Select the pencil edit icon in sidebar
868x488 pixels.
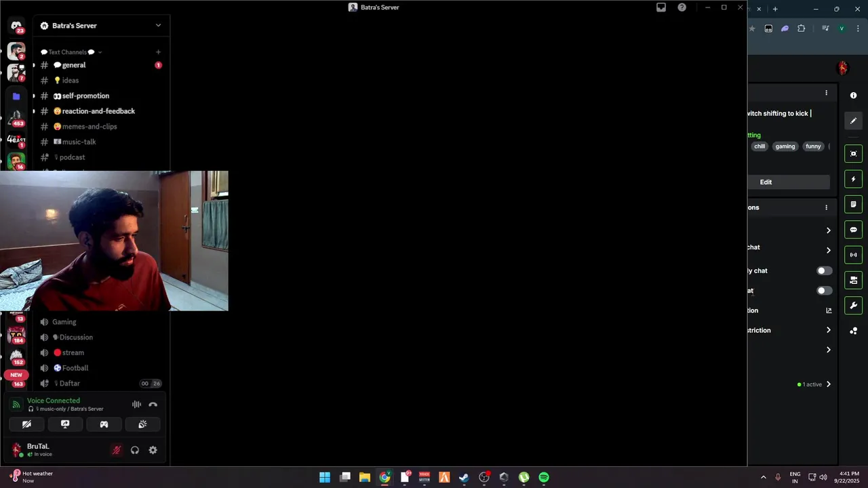click(x=854, y=121)
